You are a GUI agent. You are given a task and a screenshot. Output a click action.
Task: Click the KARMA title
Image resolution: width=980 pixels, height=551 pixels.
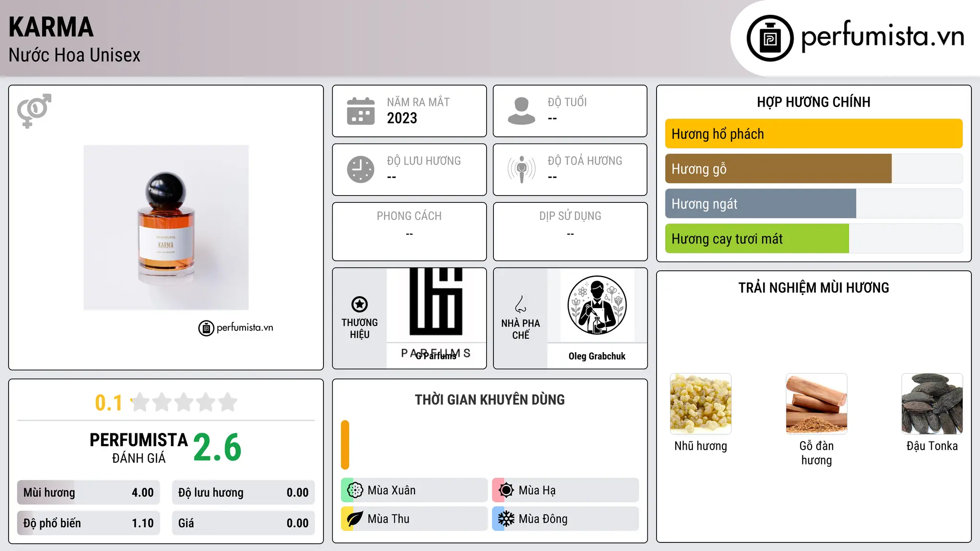(51, 27)
